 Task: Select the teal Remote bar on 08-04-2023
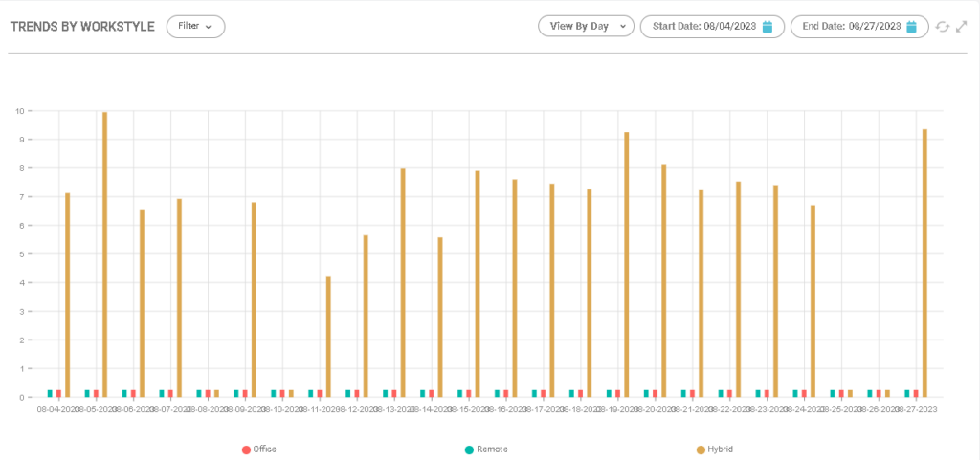coord(50,393)
